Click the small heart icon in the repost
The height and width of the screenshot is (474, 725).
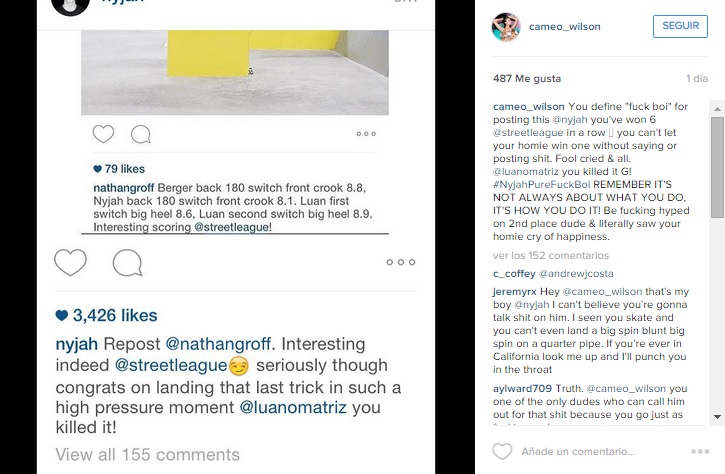click(103, 134)
